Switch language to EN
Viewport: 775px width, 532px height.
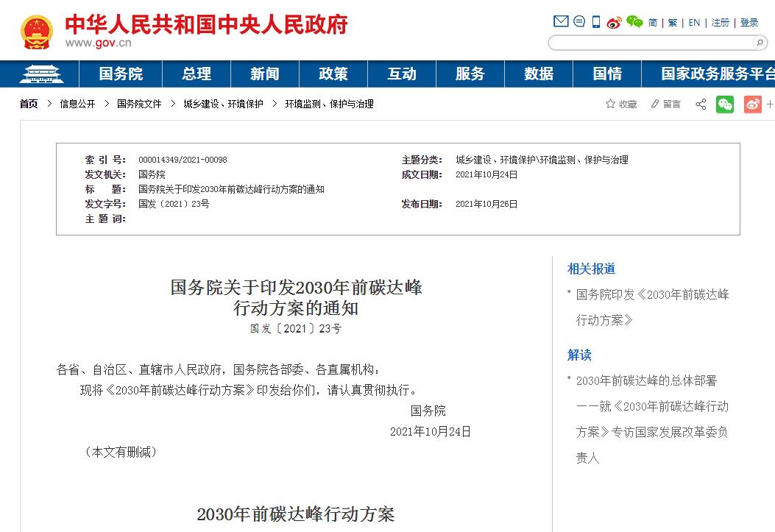(694, 23)
